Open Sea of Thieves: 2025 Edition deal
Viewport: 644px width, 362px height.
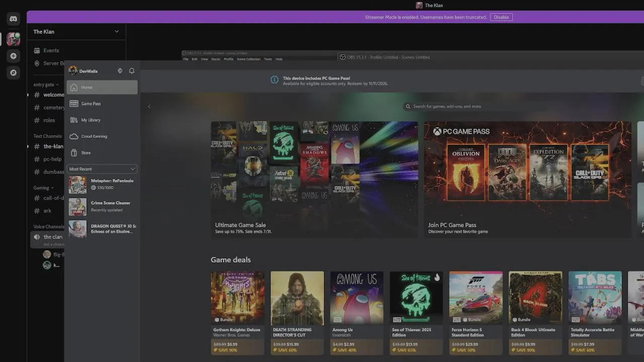pyautogui.click(x=417, y=313)
